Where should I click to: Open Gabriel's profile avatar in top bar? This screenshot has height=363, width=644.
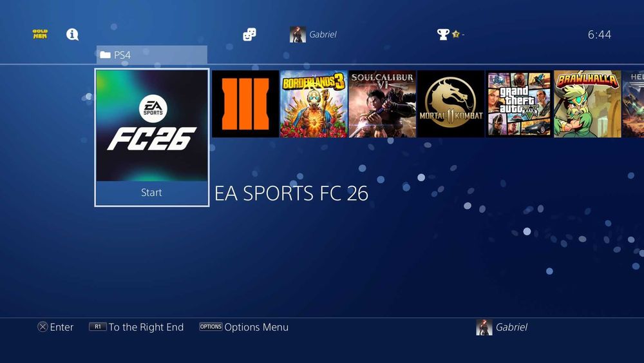pyautogui.click(x=298, y=35)
